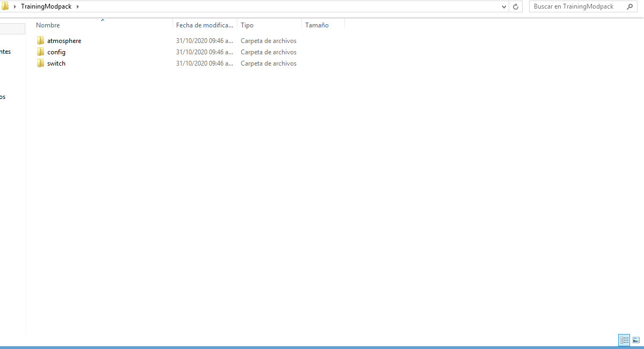Switch to details list view
Screen dimensions: 644x349
[x=624, y=340]
